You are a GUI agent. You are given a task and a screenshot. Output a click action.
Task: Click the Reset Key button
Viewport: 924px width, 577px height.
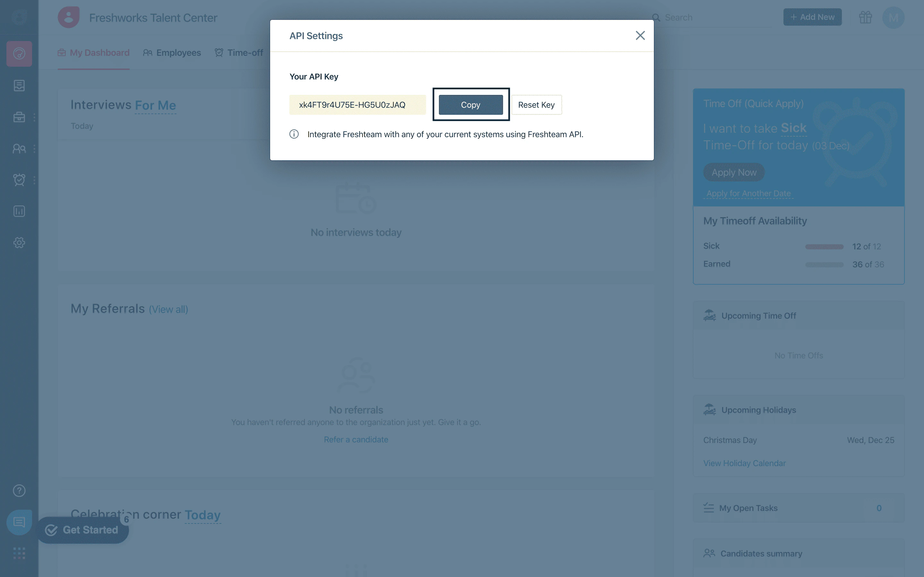click(x=536, y=105)
